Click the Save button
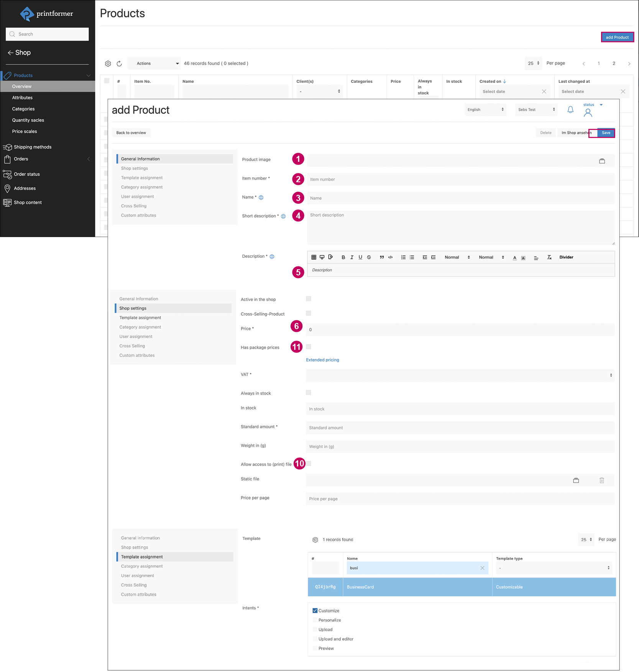 point(606,133)
